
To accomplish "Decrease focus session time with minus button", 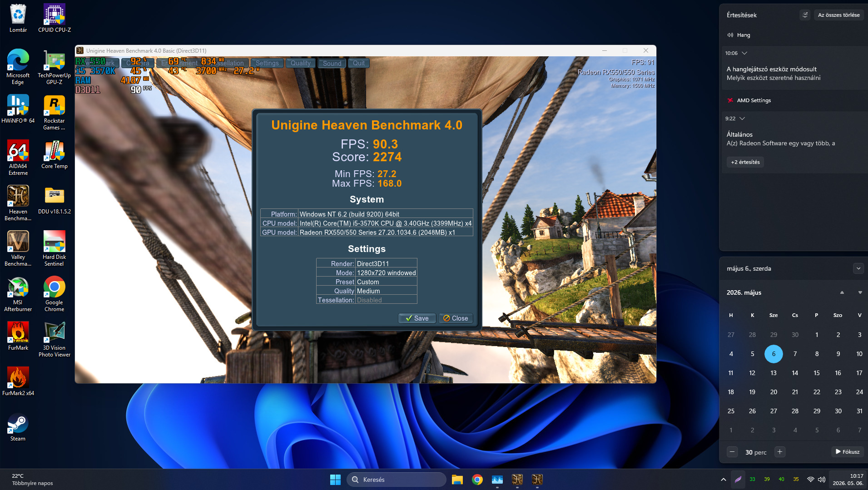I will tap(732, 452).
